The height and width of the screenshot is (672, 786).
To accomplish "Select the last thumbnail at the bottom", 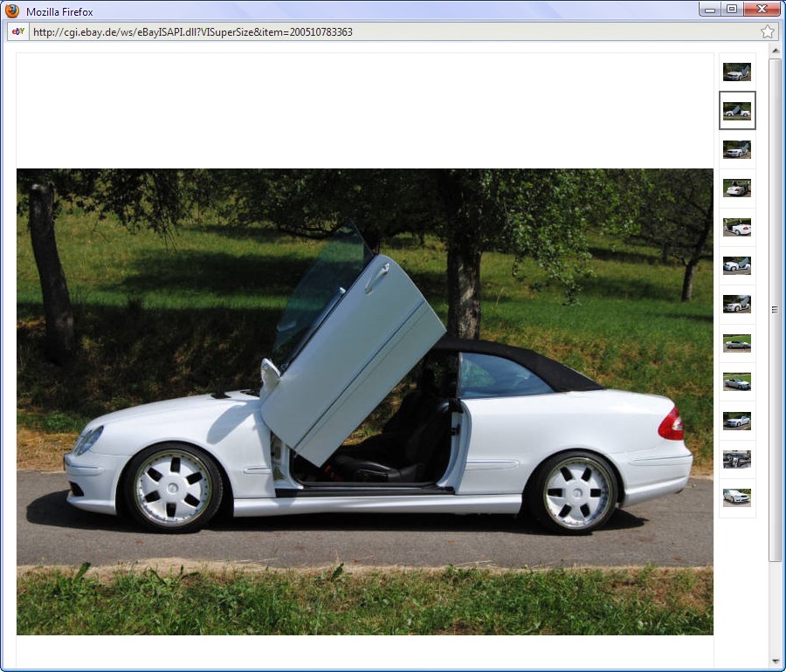I will click(x=736, y=497).
